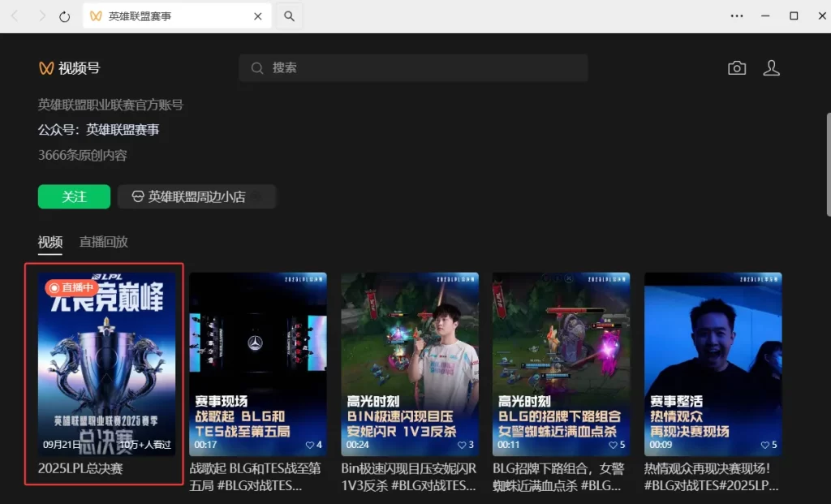Click the back navigation arrow
The image size is (831, 504).
click(15, 16)
